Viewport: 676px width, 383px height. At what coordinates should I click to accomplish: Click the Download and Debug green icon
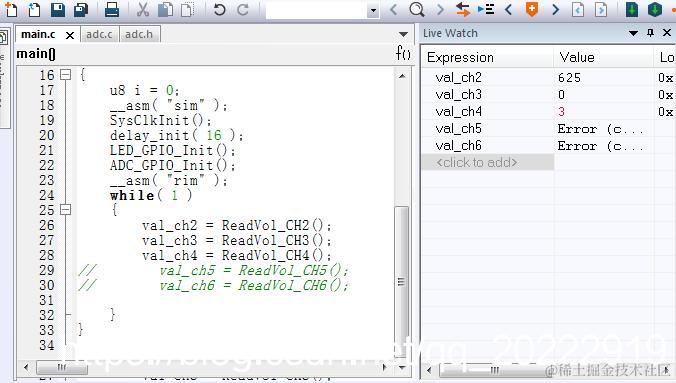(632, 9)
